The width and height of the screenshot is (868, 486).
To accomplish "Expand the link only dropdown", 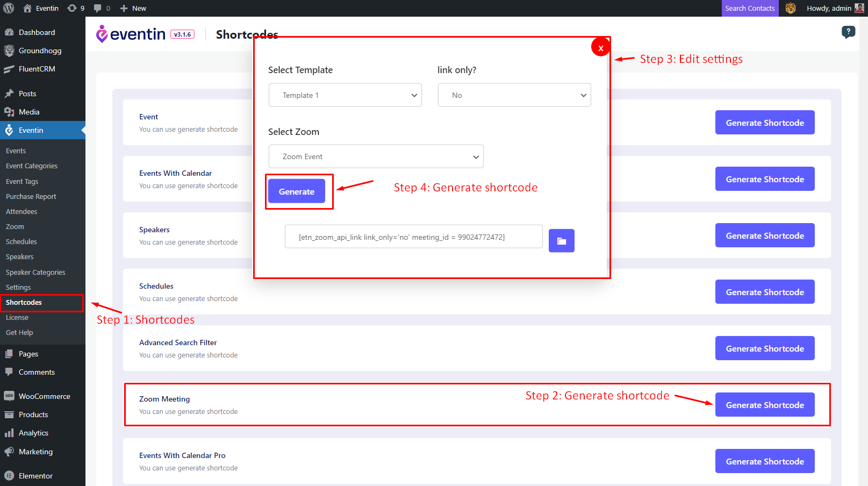I will (514, 95).
